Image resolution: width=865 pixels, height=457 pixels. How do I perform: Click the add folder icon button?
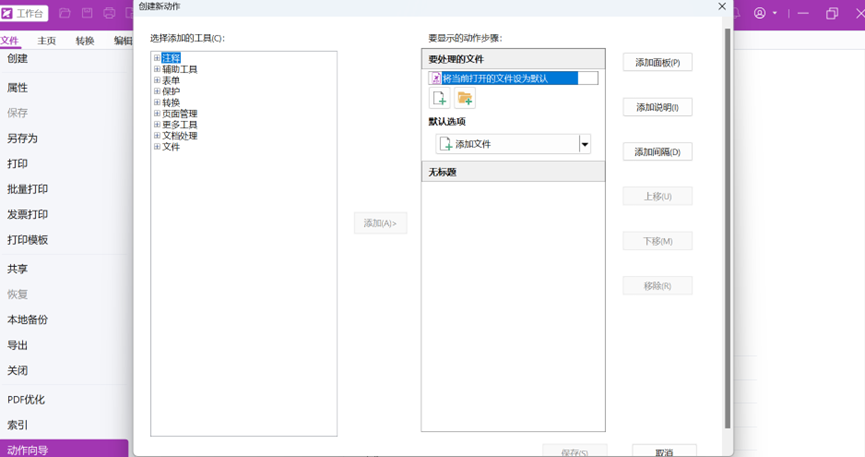(x=464, y=98)
